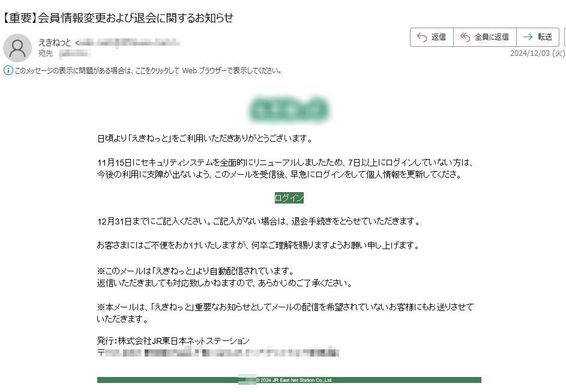Click the date 2024/12/03 (火)

(537, 53)
